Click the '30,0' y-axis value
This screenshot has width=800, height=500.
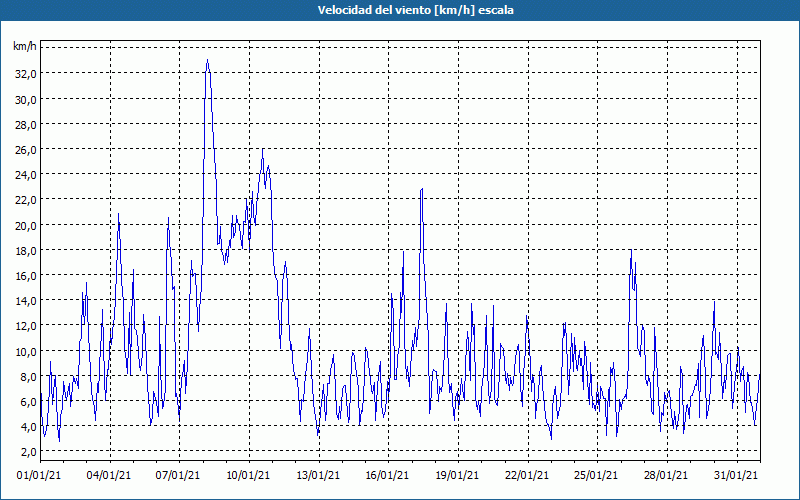coord(26,99)
